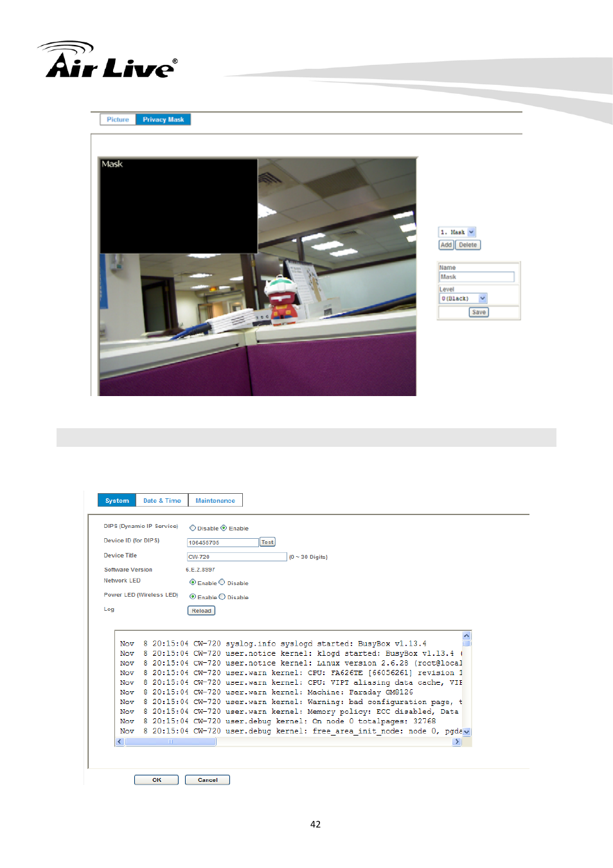Switch to the Picture tab
The width and height of the screenshot is (613, 868).
point(118,120)
